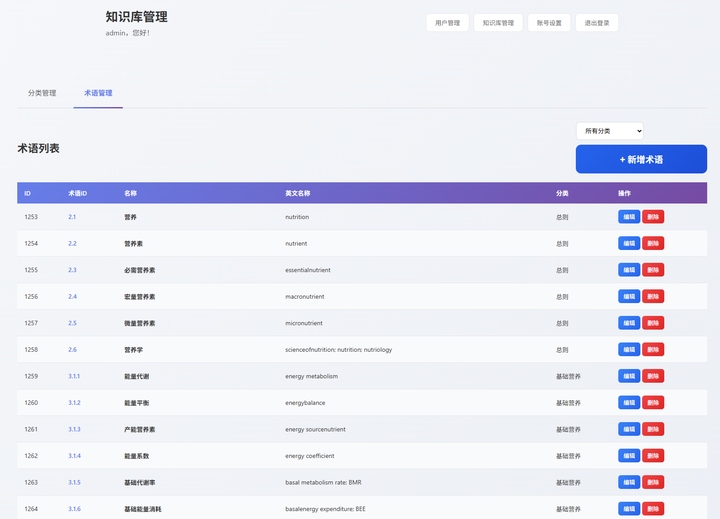
Task: Edit row 1253 营养
Action: (629, 217)
